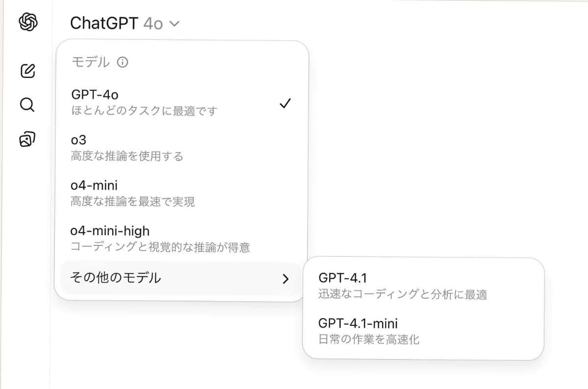Click the checkmark beside GPT-4o
Image resolution: width=588 pixels, height=389 pixels.
click(285, 103)
